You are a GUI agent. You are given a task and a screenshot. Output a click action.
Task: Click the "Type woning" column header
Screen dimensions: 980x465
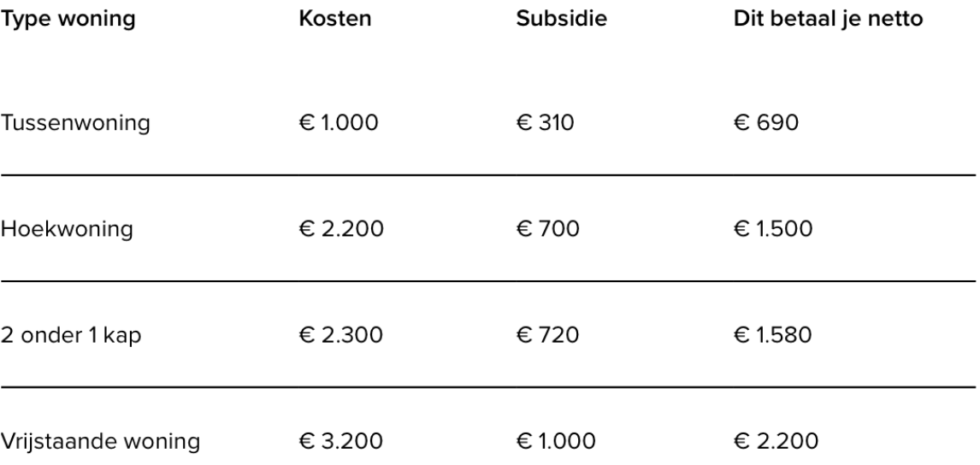point(67,20)
